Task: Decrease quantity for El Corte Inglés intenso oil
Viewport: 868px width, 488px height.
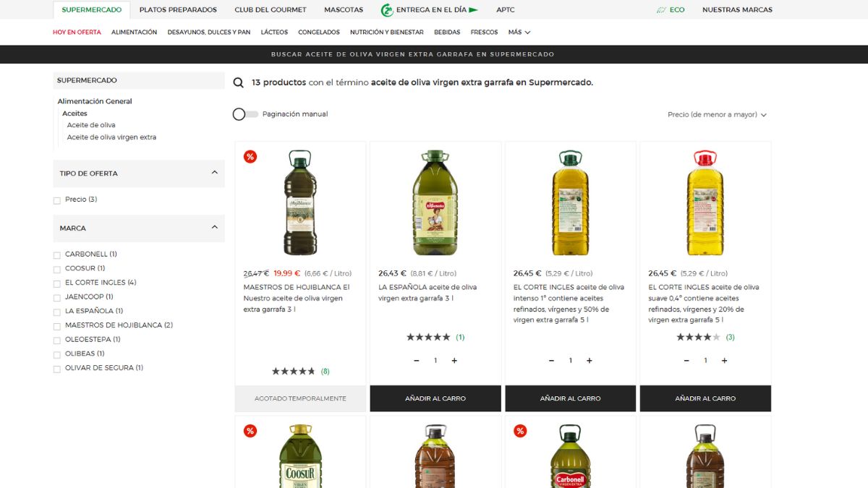Action: [552, 361]
